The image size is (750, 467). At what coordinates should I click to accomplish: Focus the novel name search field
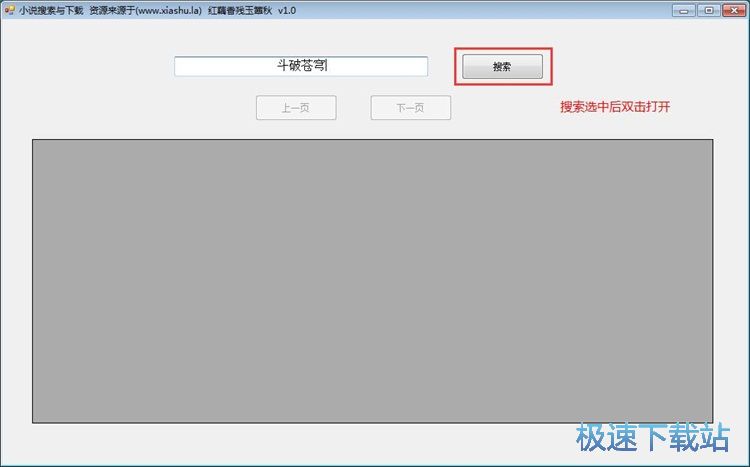[301, 66]
